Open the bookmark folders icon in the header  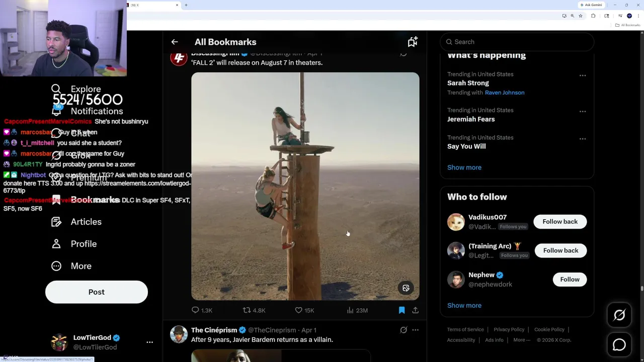(413, 42)
